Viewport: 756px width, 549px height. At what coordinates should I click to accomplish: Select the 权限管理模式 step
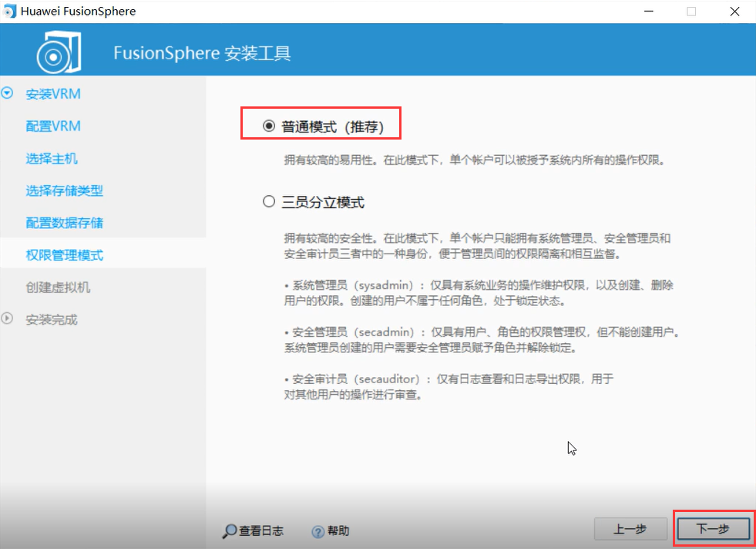[65, 255]
